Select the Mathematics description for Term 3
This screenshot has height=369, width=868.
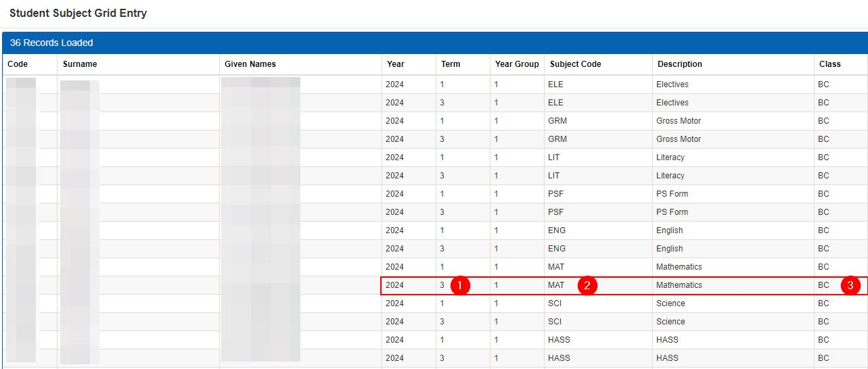679,285
